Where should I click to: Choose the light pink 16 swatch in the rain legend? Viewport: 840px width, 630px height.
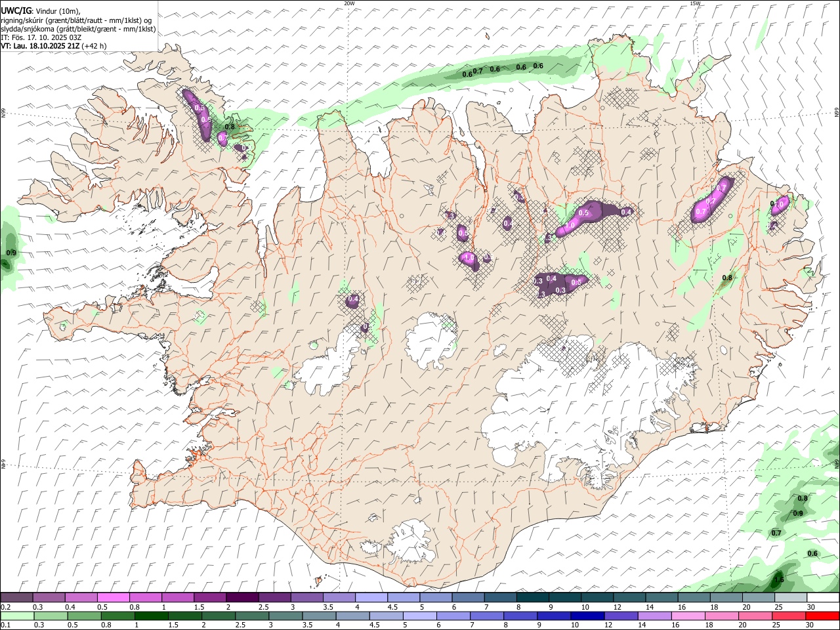(x=687, y=616)
